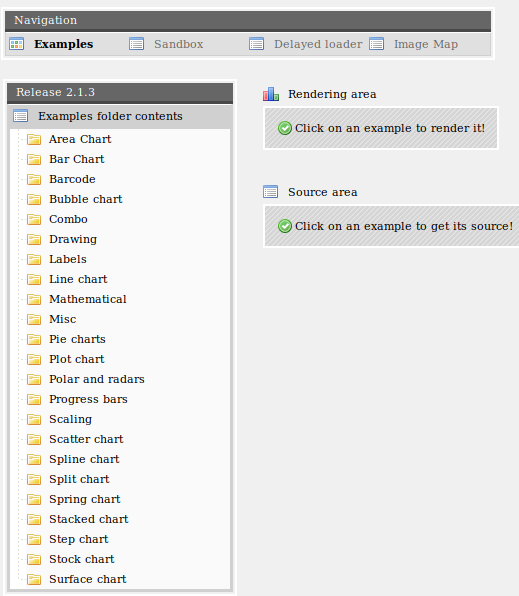
Task: Open the Surface chart folder
Action: (x=87, y=579)
